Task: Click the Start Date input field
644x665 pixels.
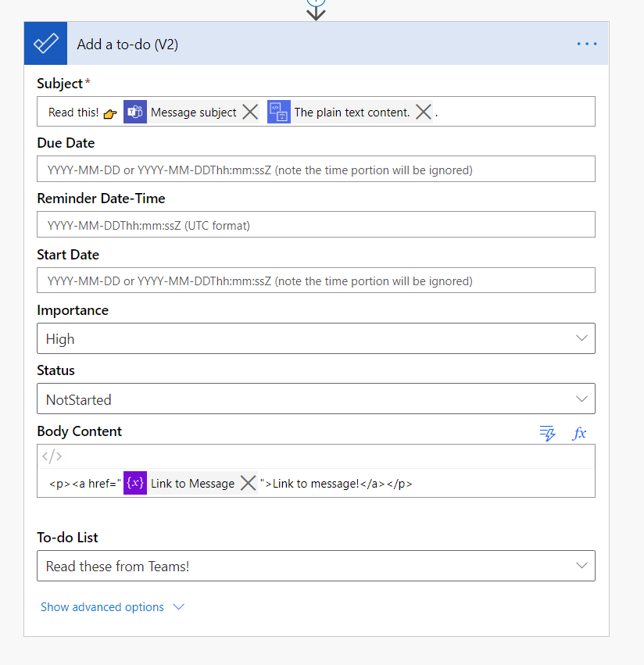Action: coord(316,281)
